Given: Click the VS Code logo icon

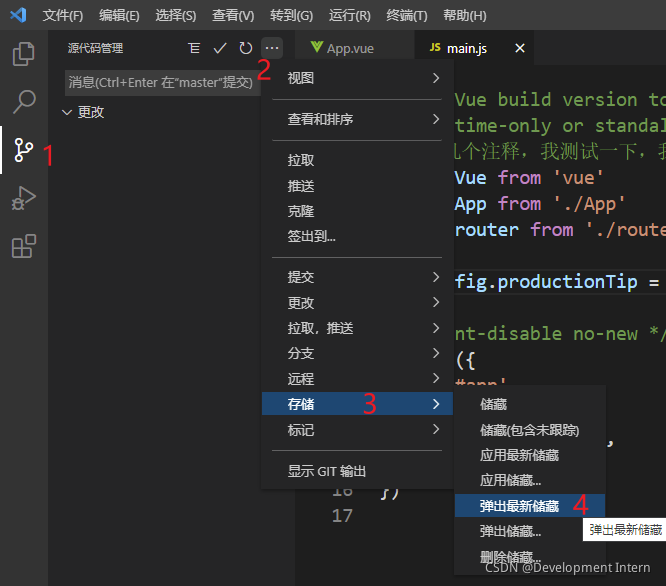Looking at the screenshot, I should point(18,15).
